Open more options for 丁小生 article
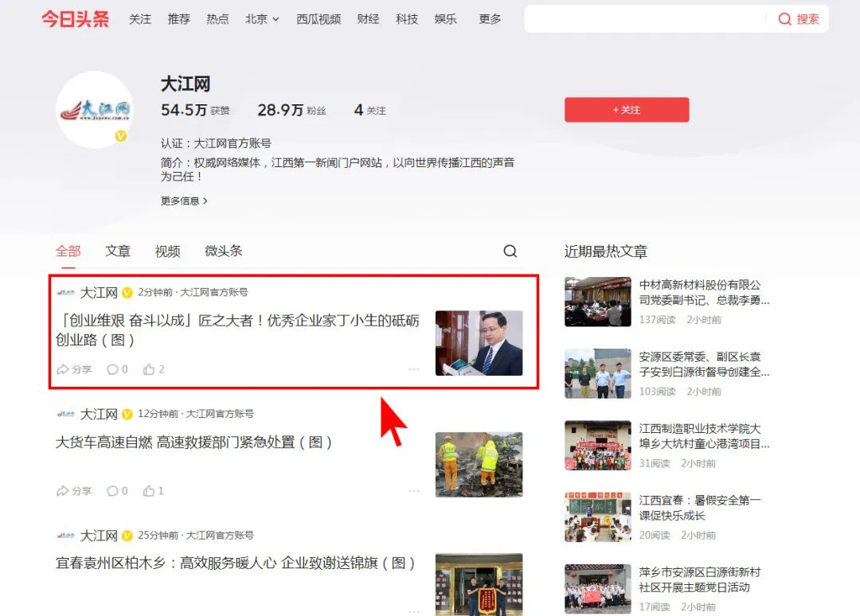The image size is (860, 616). tap(413, 369)
